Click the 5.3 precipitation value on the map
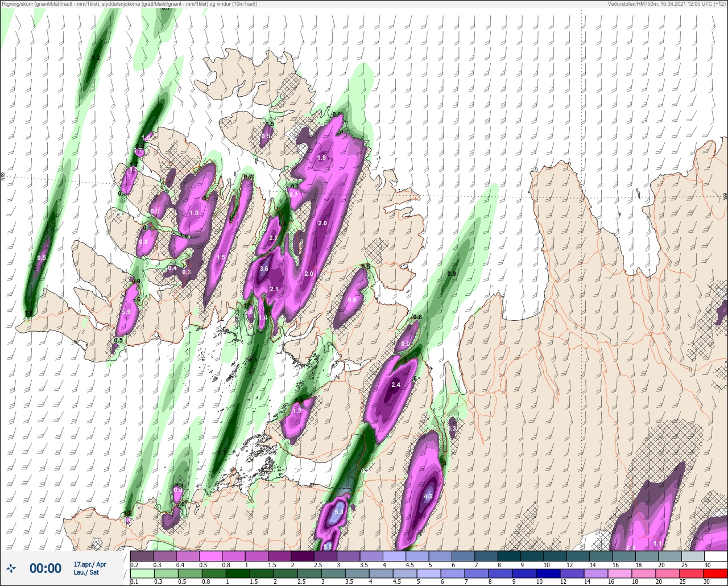Viewport: 728px width, 586px height. (339, 512)
